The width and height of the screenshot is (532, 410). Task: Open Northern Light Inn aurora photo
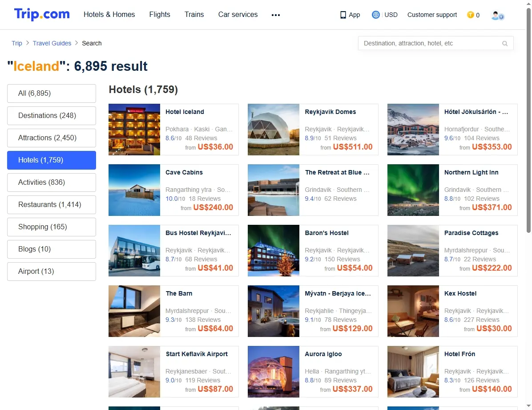(x=413, y=190)
